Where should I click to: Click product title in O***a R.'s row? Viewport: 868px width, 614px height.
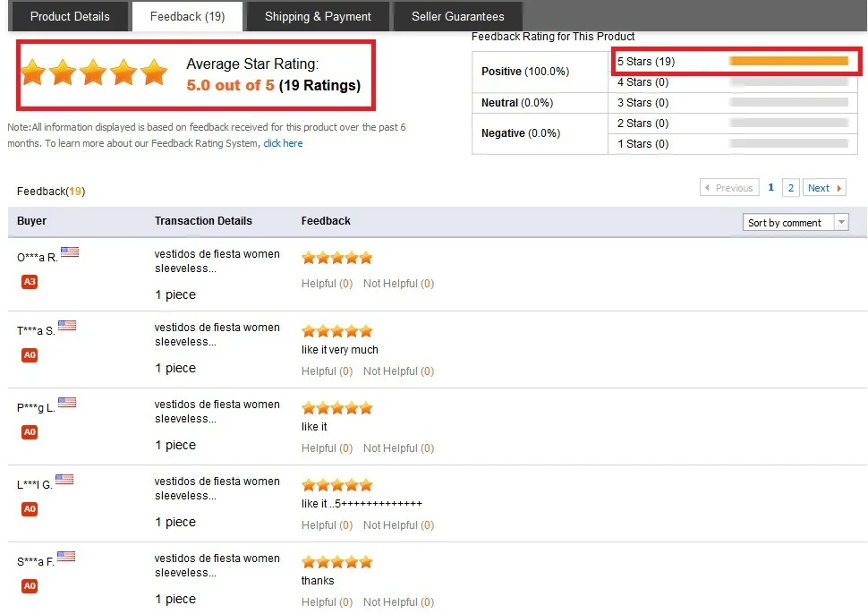[x=217, y=261]
